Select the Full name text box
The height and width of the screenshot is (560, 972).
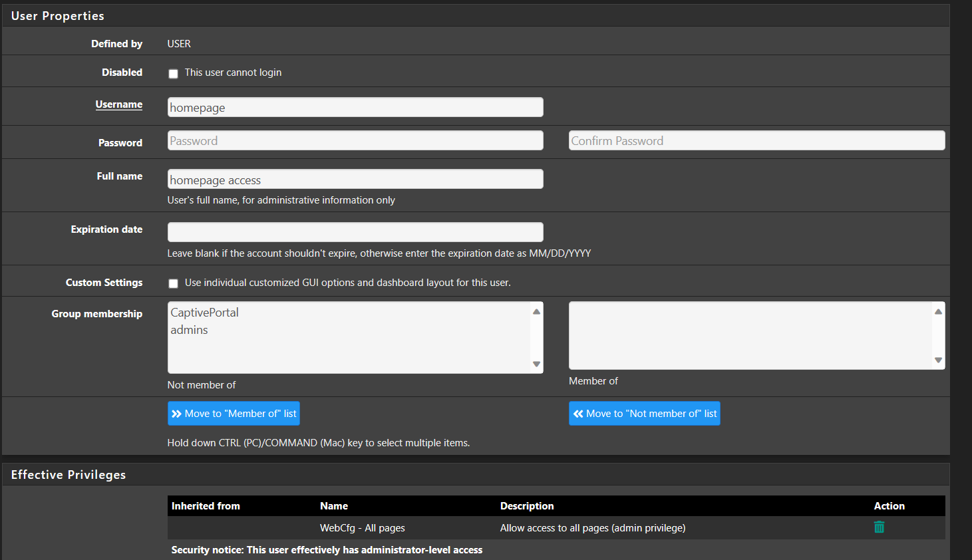coord(355,180)
